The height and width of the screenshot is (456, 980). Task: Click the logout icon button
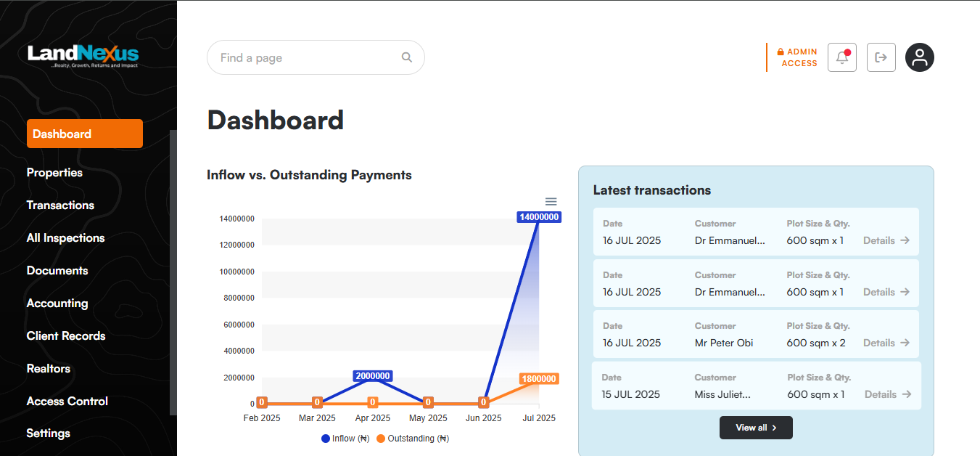tap(881, 57)
